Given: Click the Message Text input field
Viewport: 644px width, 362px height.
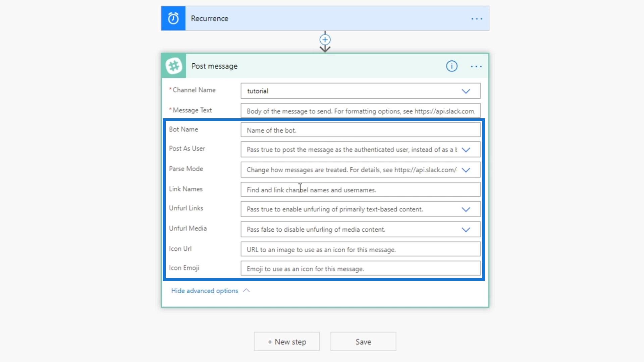Looking at the screenshot, I should point(360,111).
